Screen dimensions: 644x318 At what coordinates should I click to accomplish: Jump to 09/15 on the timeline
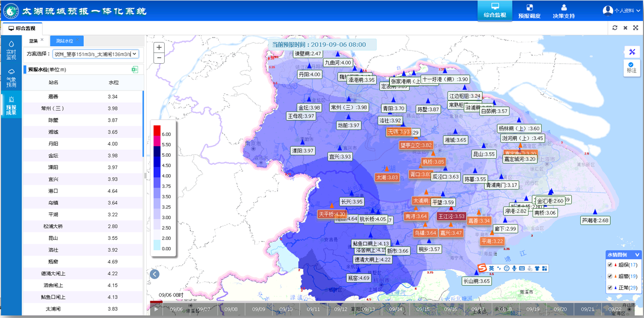coord(423,309)
